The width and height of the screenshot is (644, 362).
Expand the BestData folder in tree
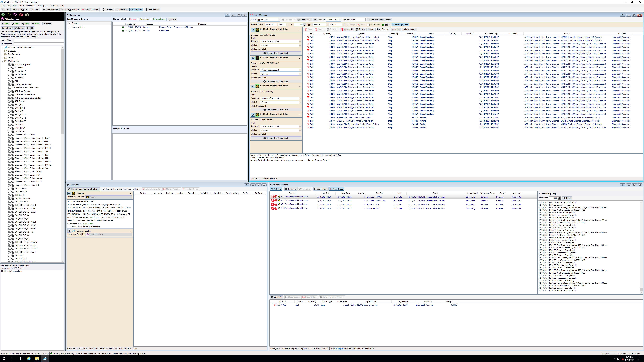[3, 51]
